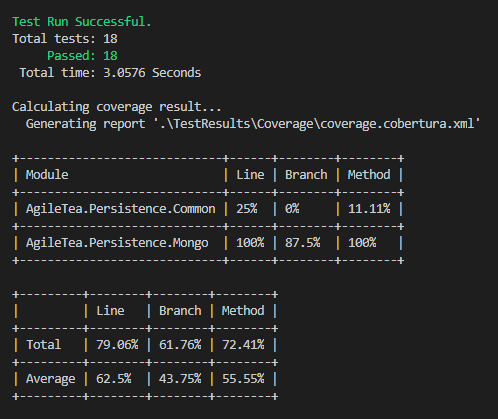Viewport: 498px width, 419px height.
Task: Select the 'Total tests: 18' line
Action: point(65,39)
